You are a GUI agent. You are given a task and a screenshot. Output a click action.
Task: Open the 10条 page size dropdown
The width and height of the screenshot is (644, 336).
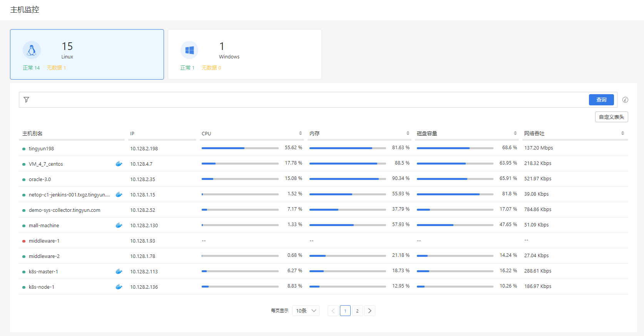[x=306, y=311]
